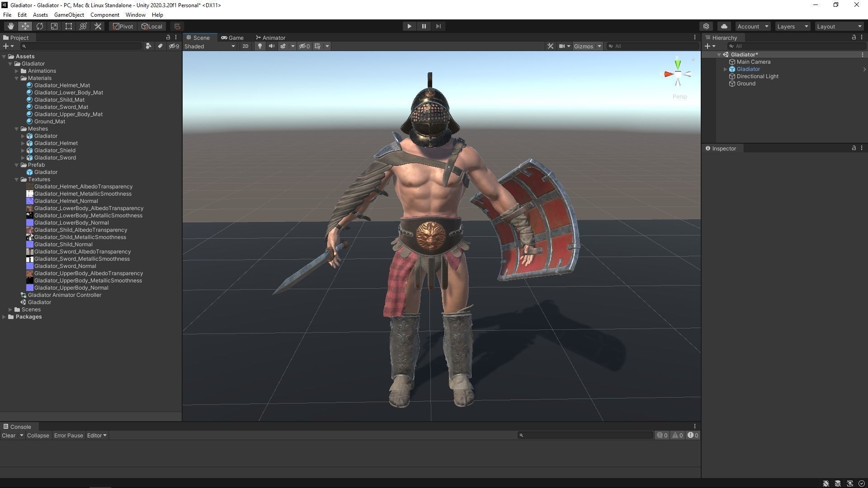The image size is (868, 488).
Task: Pause the game playback
Action: tap(424, 26)
